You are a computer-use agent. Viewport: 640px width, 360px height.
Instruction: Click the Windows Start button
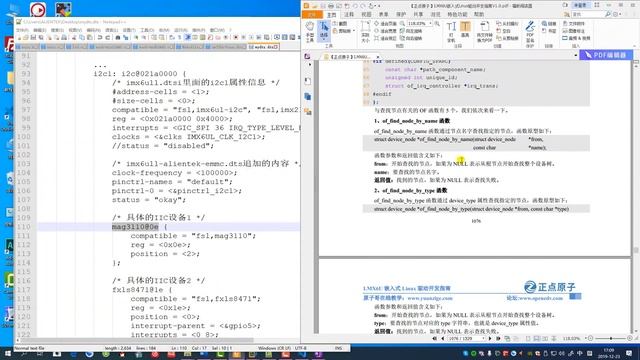(x=7, y=353)
